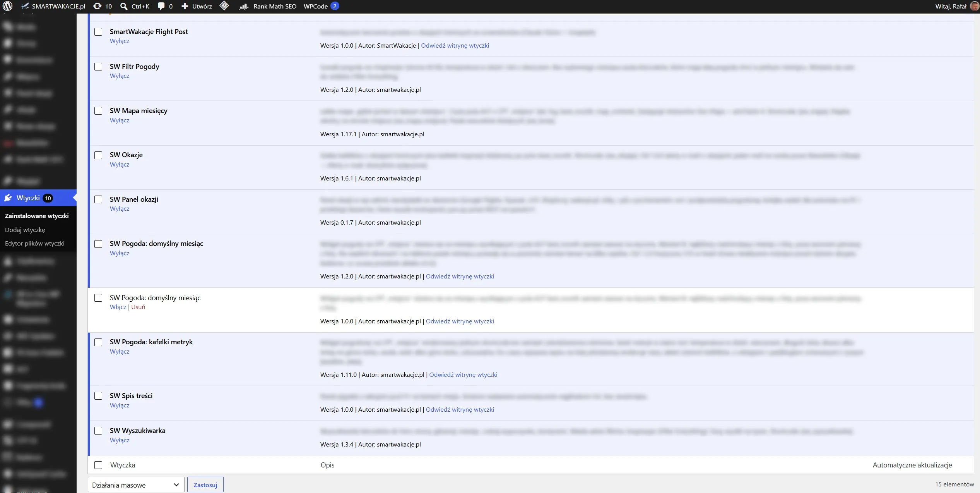The width and height of the screenshot is (980, 493).
Task: Open the WordPress logo menu
Action: tap(8, 6)
